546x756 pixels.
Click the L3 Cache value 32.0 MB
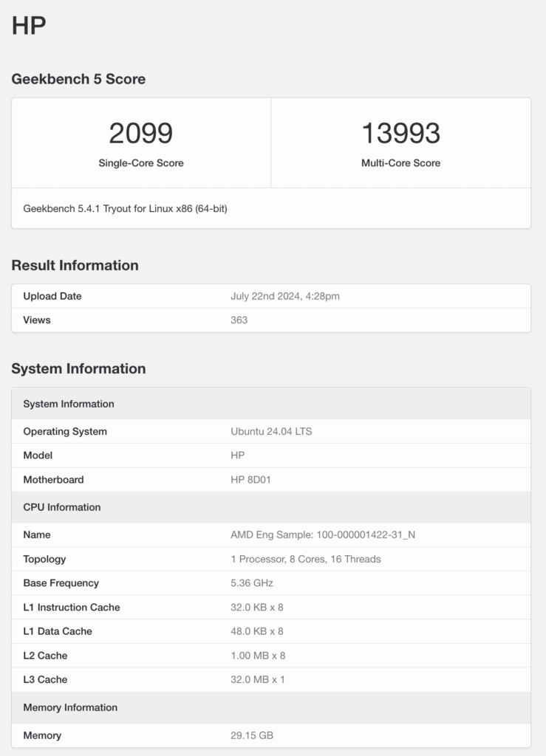tap(257, 679)
